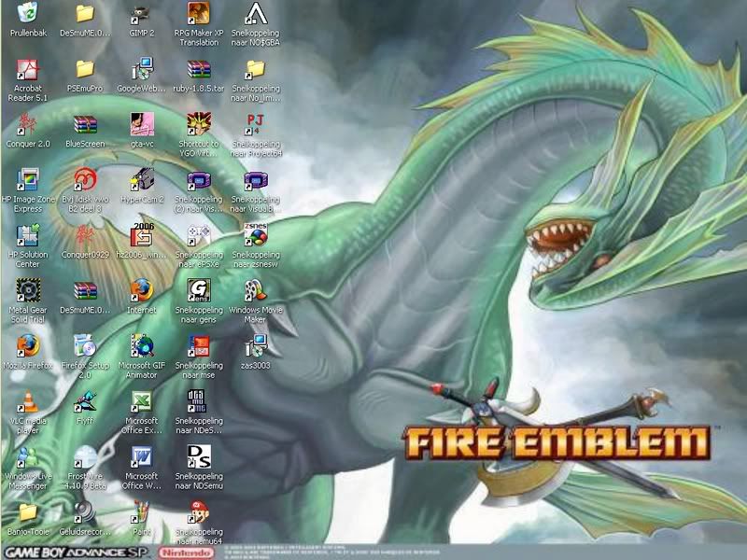Open Metal Gear Solid Trial
Screen dimensions: 747x560
click(x=28, y=289)
